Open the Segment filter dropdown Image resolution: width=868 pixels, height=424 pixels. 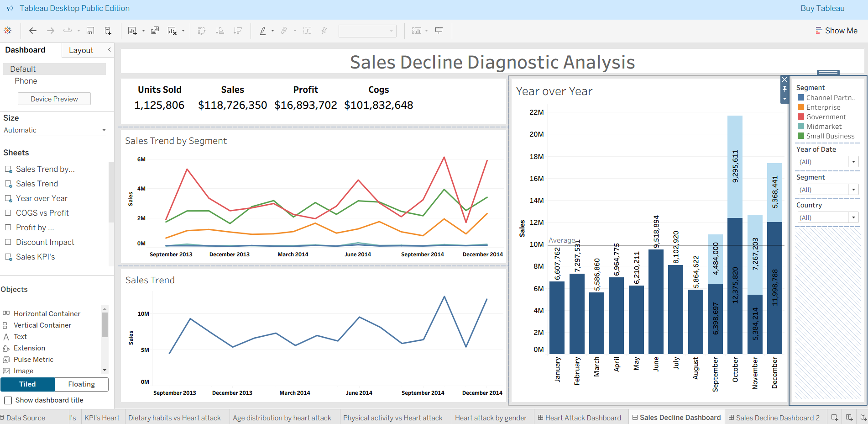point(828,190)
